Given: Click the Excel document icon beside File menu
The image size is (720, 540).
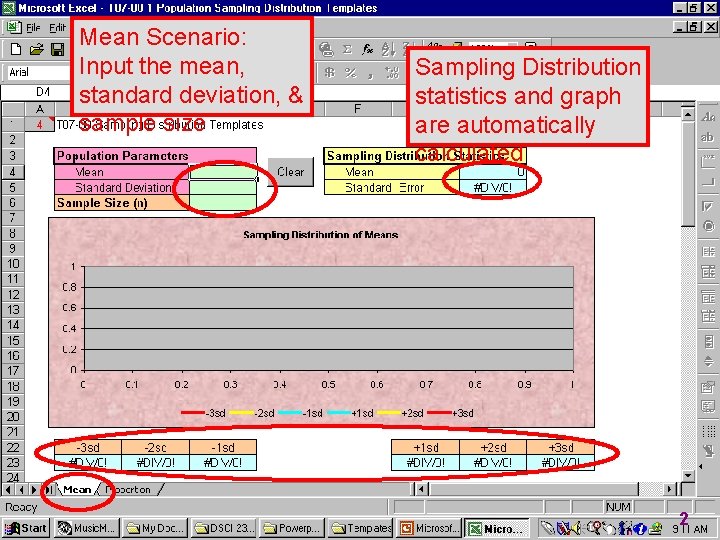Looking at the screenshot, I should coord(13,28).
